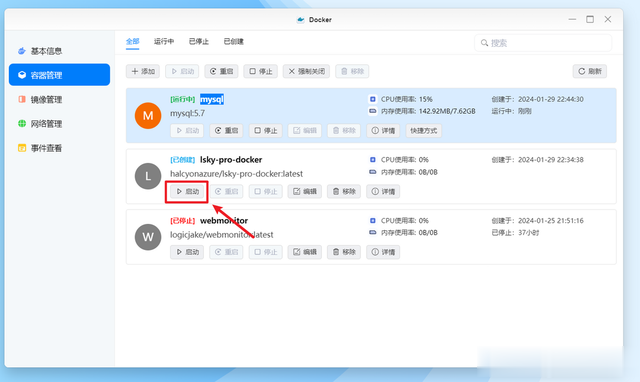Open 详情 for the webmonitor container
This screenshot has height=382, width=640.
[x=383, y=252]
